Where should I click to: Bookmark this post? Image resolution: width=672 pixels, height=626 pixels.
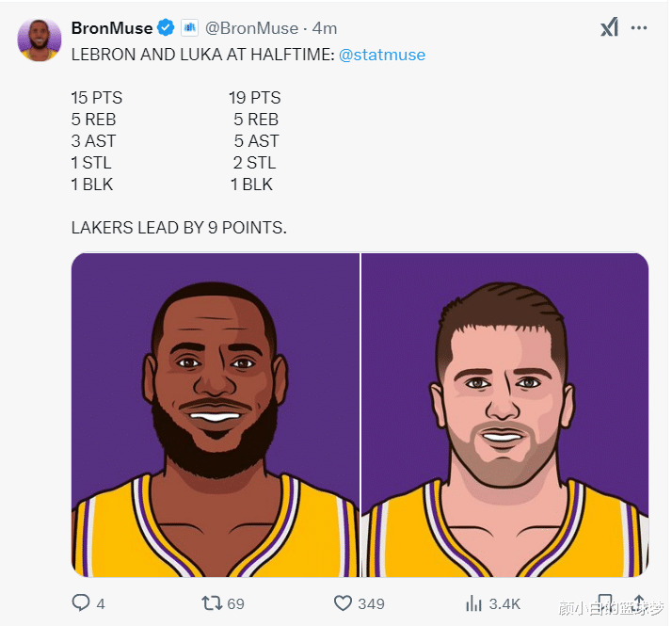pos(605,602)
